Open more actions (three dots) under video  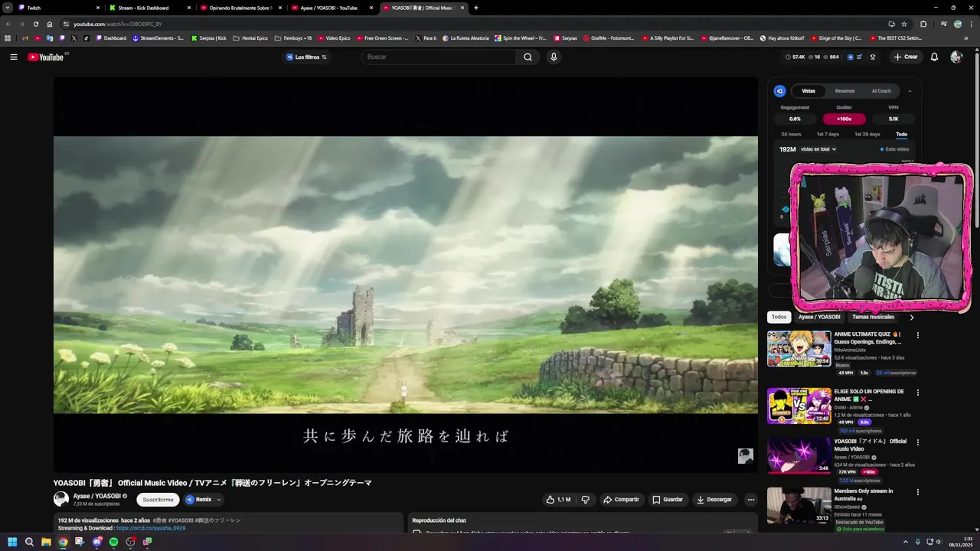coord(750,500)
